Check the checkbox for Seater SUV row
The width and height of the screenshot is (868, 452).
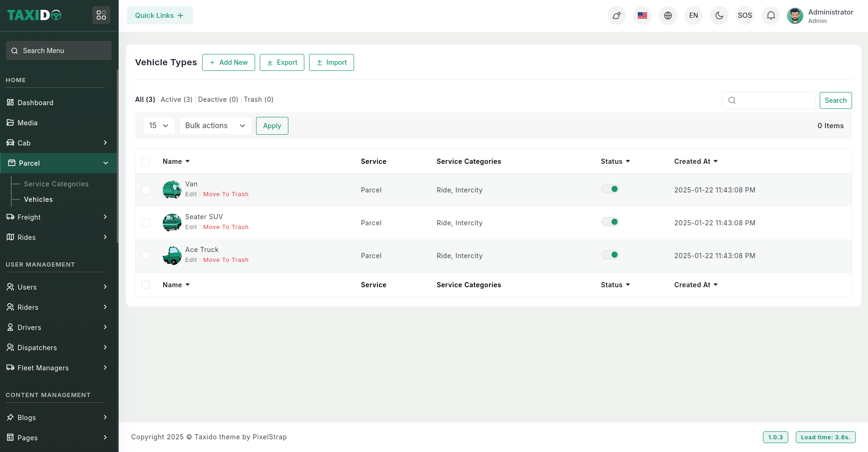[146, 223]
